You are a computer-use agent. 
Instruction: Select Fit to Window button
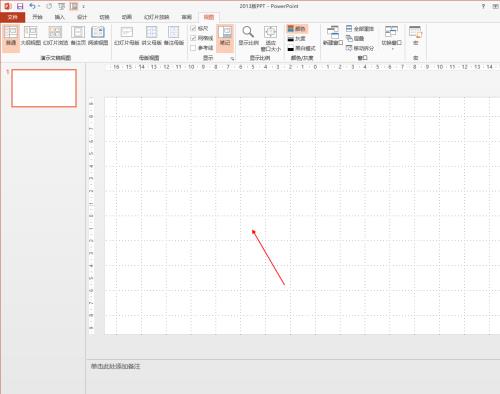coord(271,39)
